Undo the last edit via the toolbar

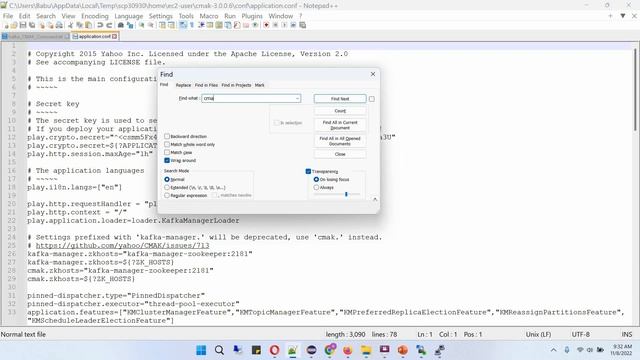click(100, 25)
